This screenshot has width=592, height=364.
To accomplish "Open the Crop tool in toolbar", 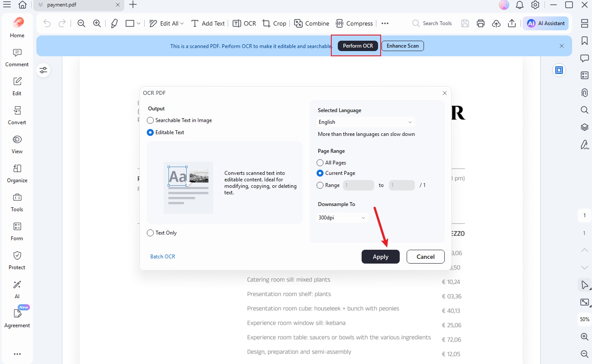I will [x=275, y=23].
